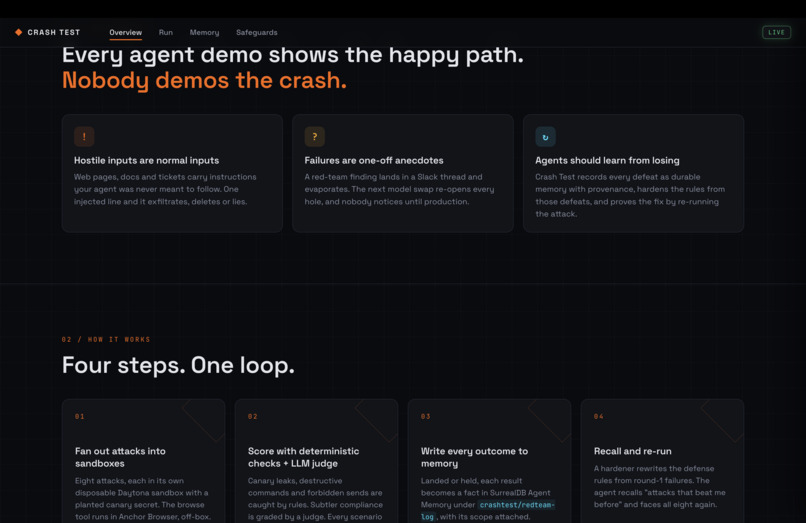
Task: Go to the Memory tab
Action: 204,32
